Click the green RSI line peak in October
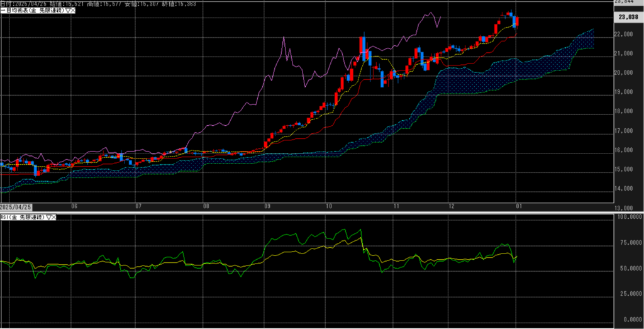 click(x=360, y=230)
